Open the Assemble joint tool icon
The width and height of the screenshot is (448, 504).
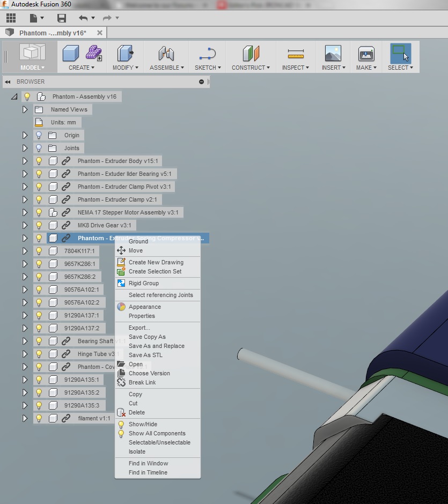click(x=166, y=54)
